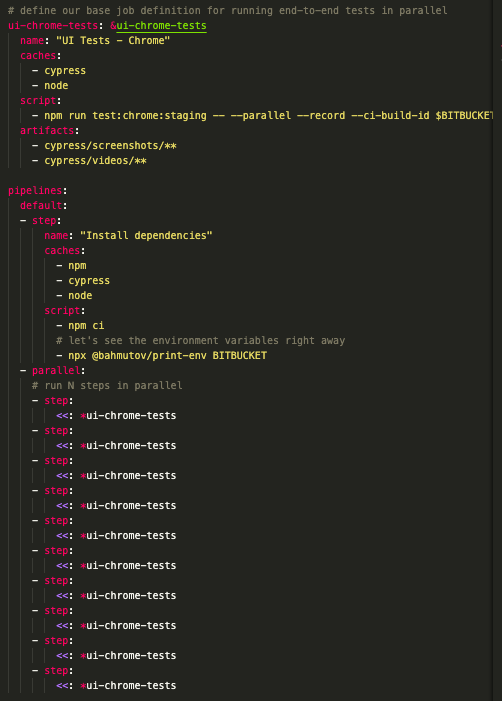Click 'cypress/screenshots/**' artifact path

[x=110, y=145]
